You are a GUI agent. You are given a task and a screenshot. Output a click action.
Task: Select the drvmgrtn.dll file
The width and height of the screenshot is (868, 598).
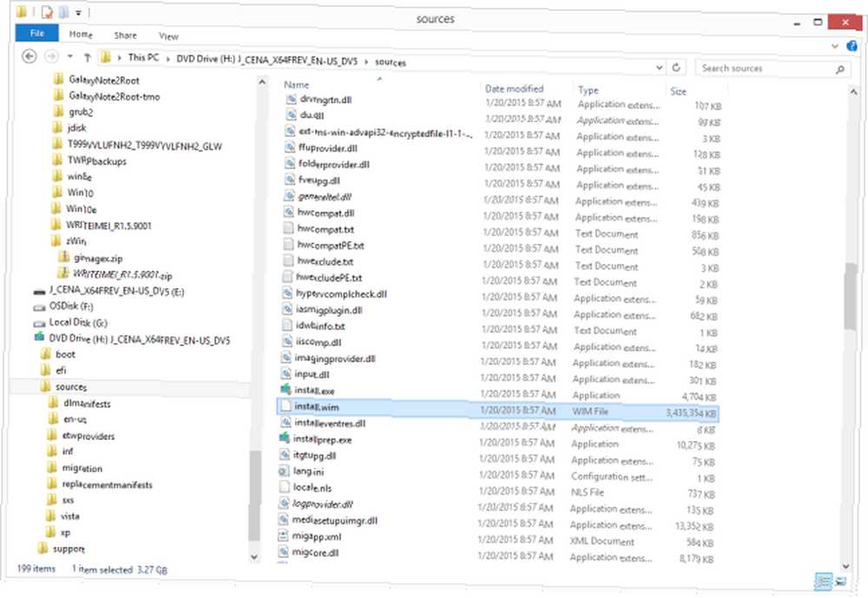(325, 100)
